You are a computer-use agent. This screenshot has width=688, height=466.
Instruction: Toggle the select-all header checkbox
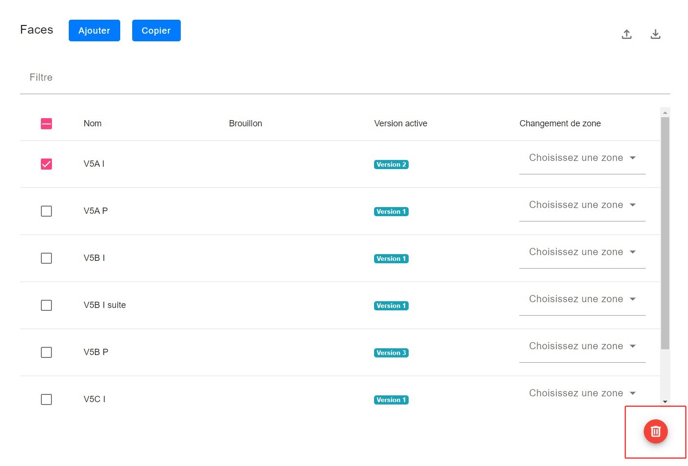pyautogui.click(x=46, y=124)
